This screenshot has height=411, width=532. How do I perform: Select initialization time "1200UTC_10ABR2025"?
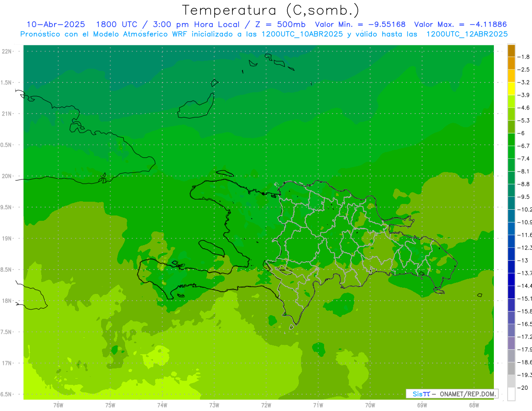302,34
